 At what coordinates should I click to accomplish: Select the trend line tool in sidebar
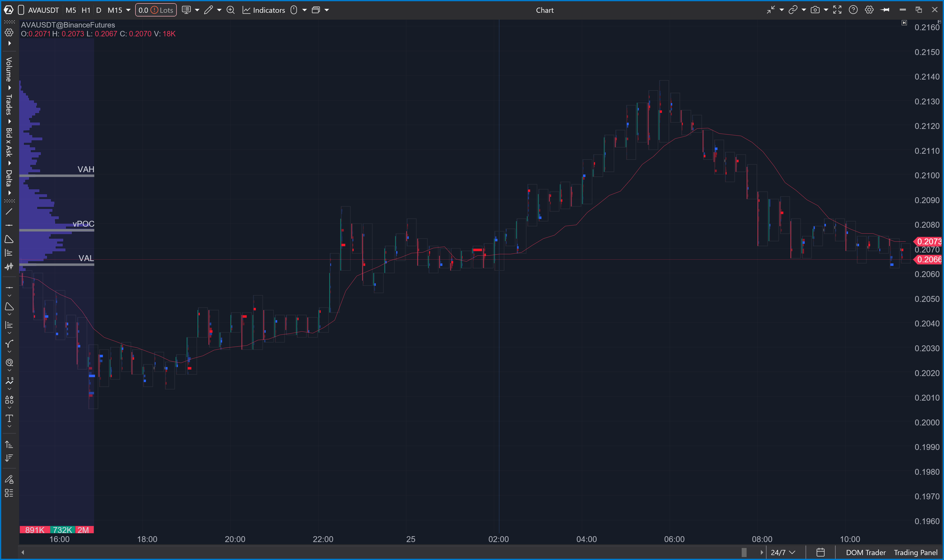(9, 212)
